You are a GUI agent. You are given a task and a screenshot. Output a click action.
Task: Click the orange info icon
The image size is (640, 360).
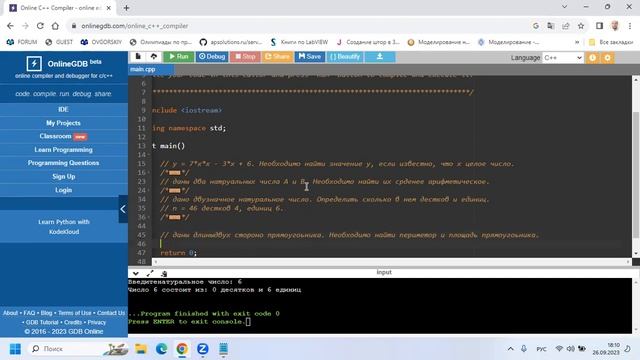coord(592,58)
